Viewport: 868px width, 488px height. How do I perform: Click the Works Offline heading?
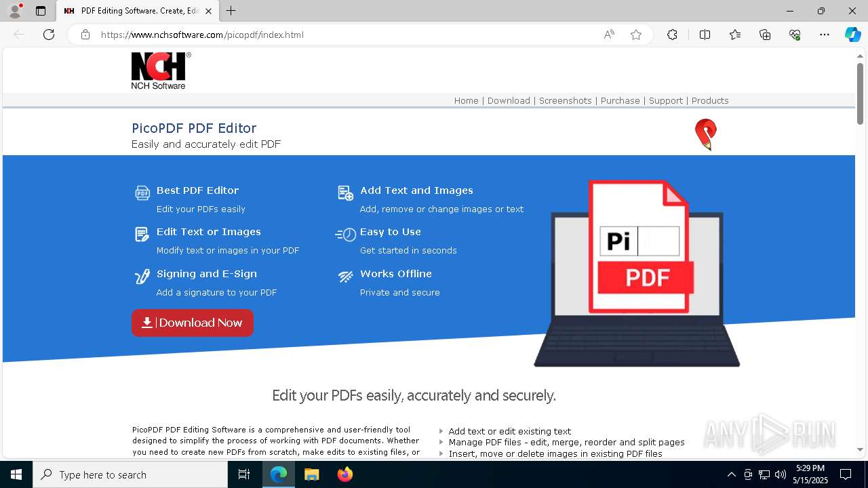click(395, 274)
